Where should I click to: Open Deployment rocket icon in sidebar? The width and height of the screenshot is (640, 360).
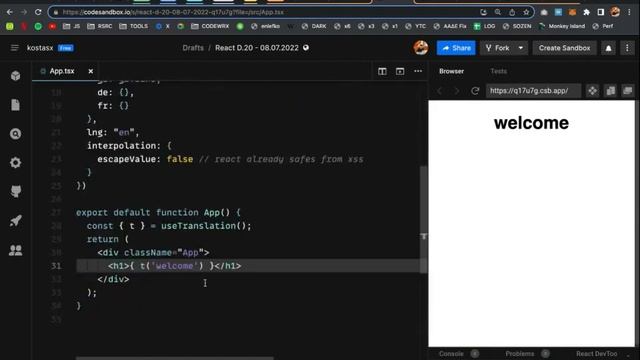[16, 221]
